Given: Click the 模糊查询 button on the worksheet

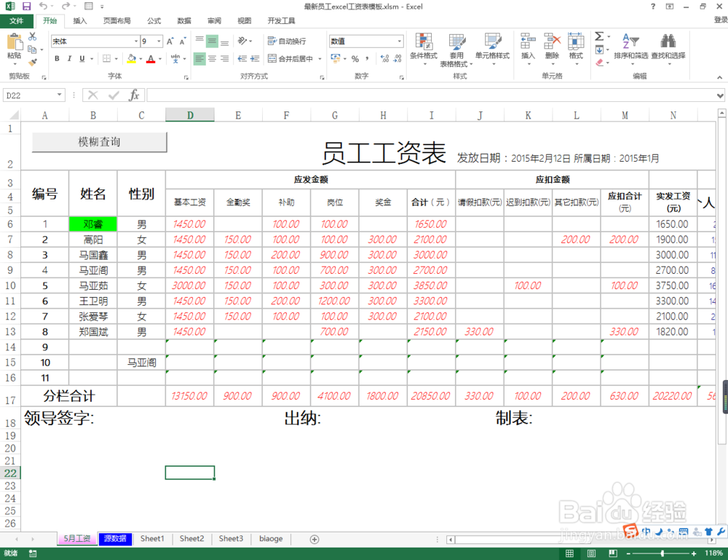Looking at the screenshot, I should click(x=98, y=142).
